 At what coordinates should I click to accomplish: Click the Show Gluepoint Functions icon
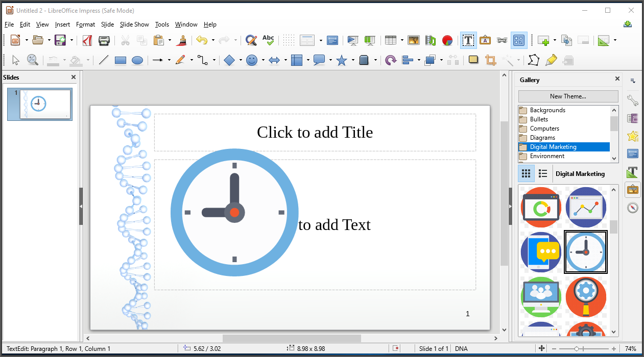[551, 60]
